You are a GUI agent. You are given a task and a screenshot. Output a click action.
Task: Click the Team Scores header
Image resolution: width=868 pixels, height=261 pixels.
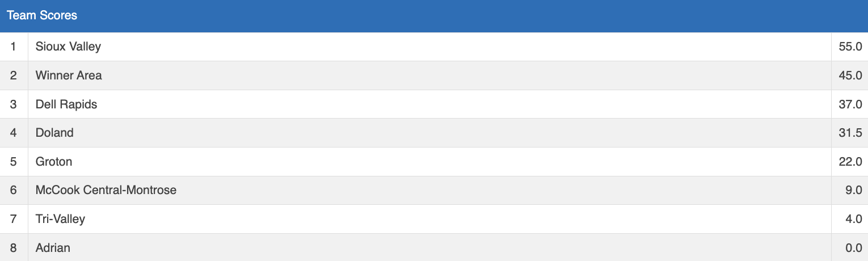click(42, 16)
